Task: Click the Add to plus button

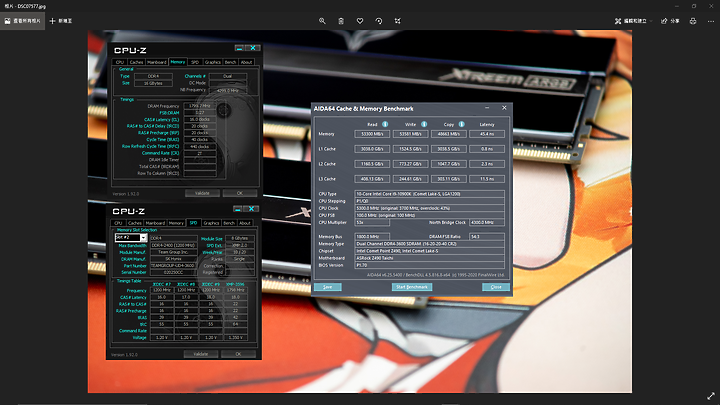Action: pos(61,21)
